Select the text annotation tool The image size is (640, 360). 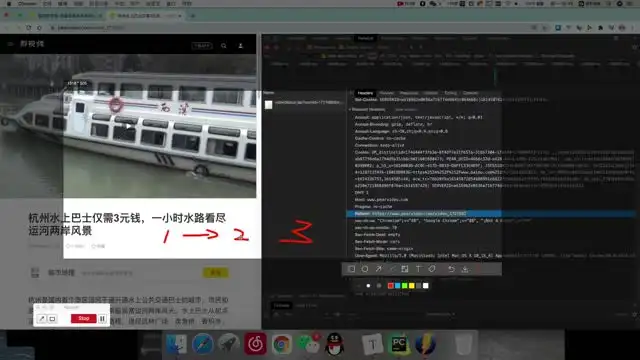coord(418,269)
